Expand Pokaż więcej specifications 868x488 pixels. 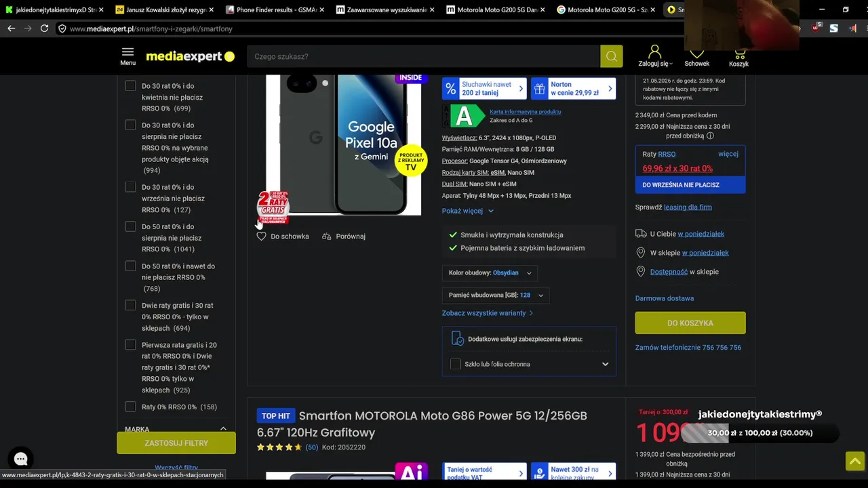(467, 211)
